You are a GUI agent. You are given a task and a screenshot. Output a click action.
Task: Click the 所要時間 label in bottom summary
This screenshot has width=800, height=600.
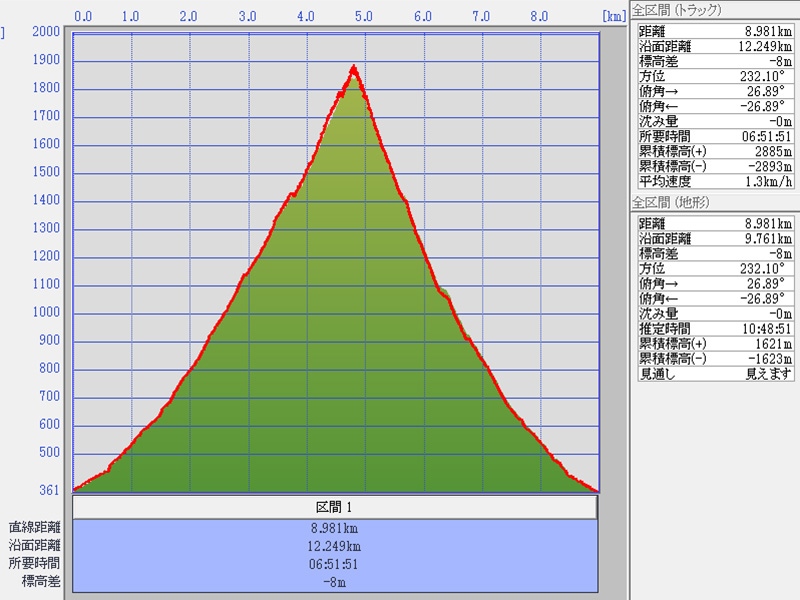click(35, 563)
